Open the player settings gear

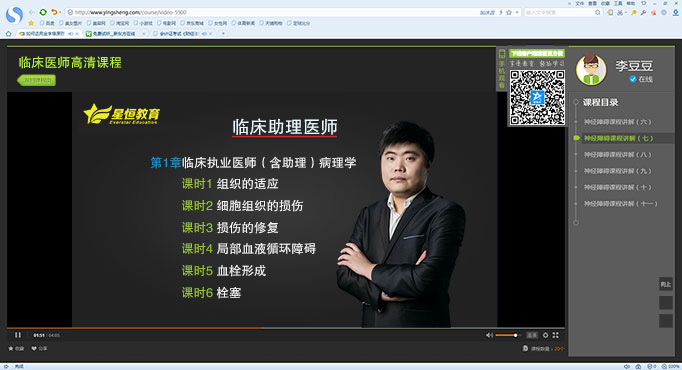point(545,335)
